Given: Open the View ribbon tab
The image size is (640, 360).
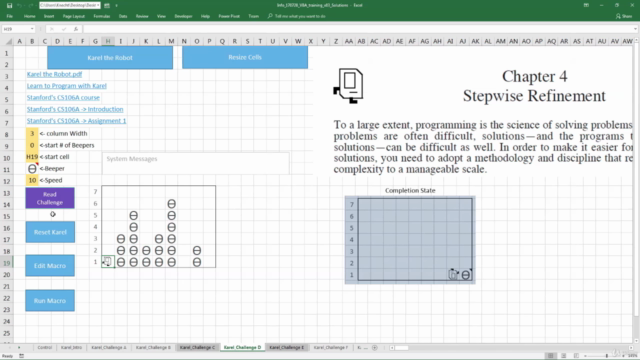Looking at the screenshot, I should tap(161, 16).
